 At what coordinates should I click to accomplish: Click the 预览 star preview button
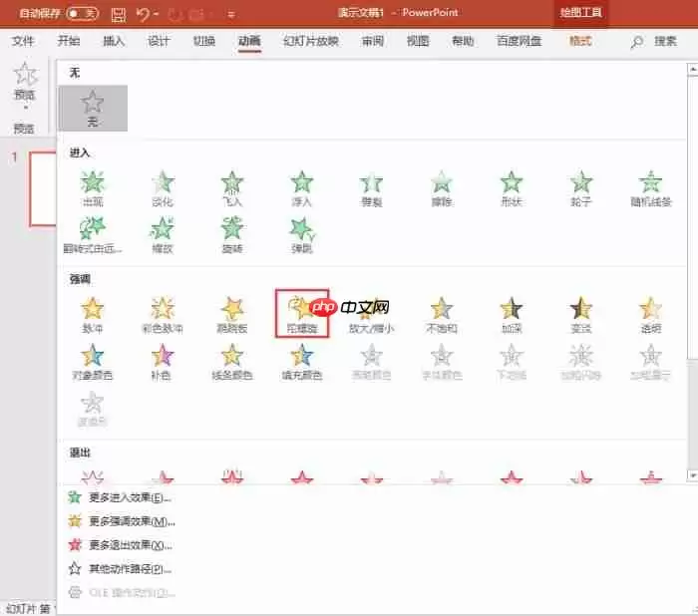pyautogui.click(x=25, y=81)
